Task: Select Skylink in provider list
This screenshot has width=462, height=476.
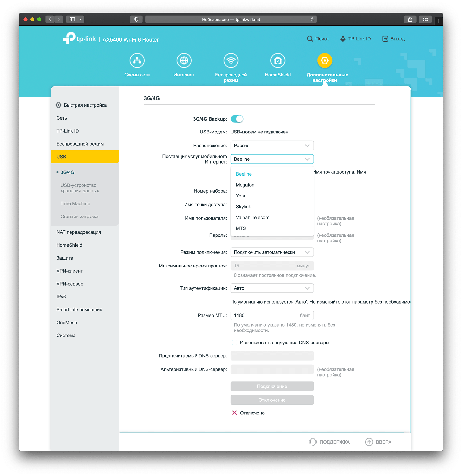Action: pyautogui.click(x=272, y=207)
